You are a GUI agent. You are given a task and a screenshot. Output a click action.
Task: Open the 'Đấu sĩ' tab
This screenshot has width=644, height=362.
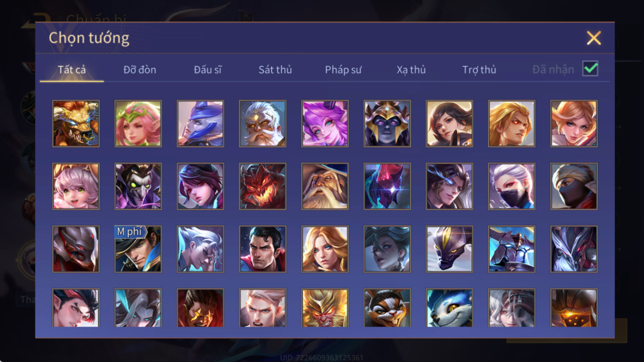[208, 70]
